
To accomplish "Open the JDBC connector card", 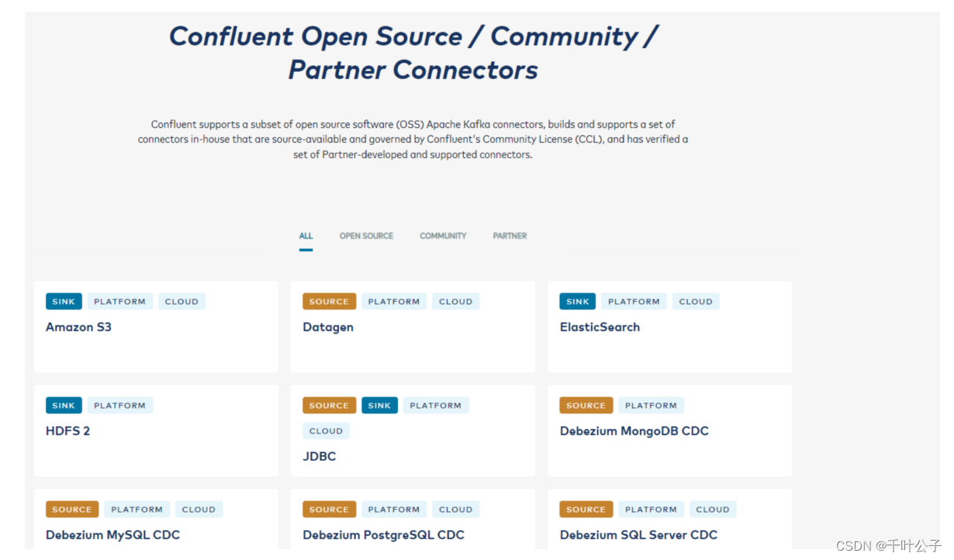I will coord(413,430).
